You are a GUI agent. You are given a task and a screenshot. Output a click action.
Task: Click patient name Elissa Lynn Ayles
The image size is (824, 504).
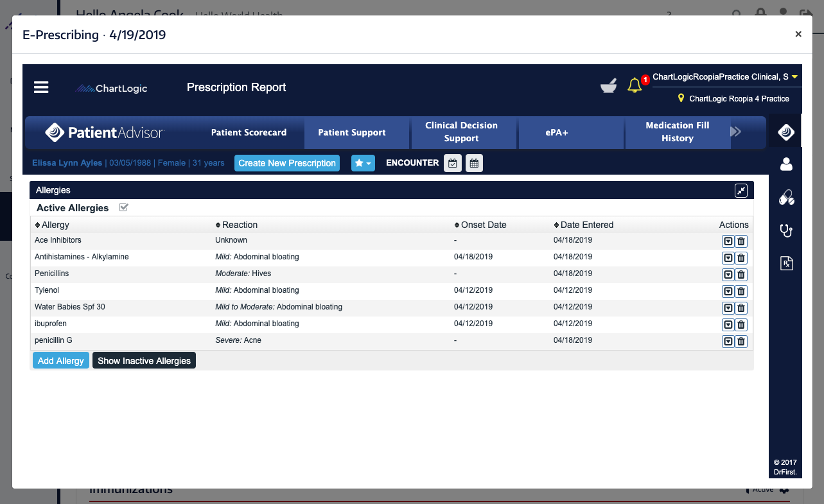coord(67,163)
